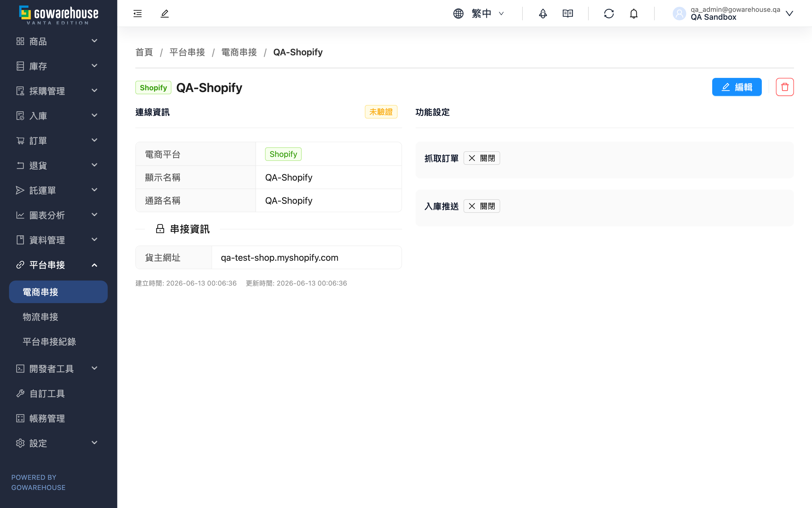Image resolution: width=812 pixels, height=508 pixels.
Task: Expand the 開發者工具 menu chevron
Action: (94, 368)
